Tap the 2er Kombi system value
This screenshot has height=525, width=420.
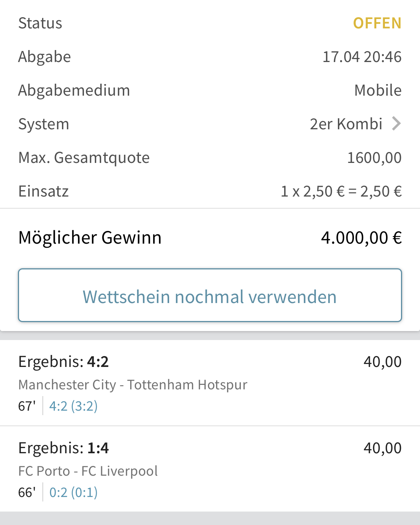click(x=346, y=124)
